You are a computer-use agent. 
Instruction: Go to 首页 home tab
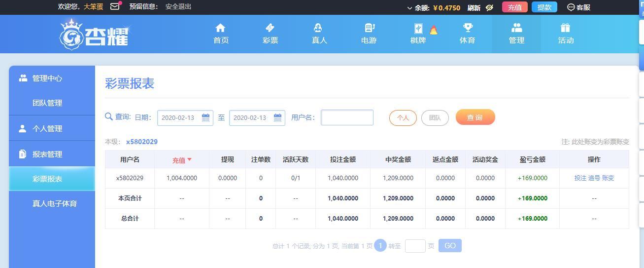click(221, 34)
